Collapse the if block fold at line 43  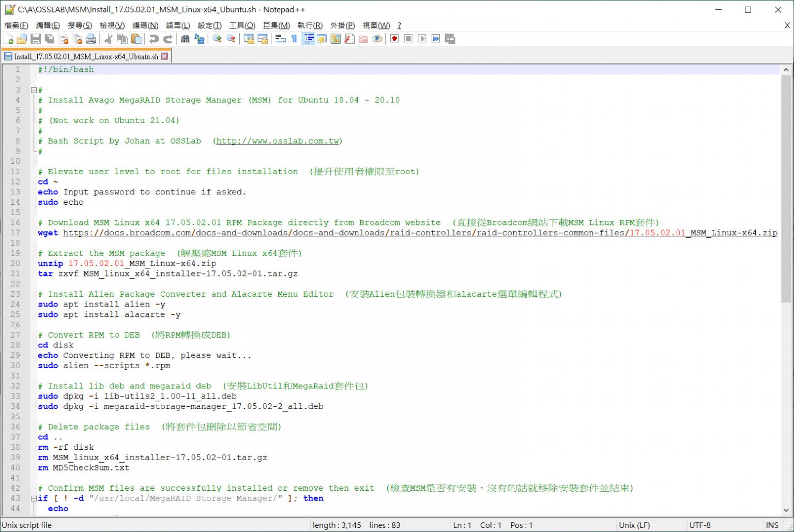[34, 498]
